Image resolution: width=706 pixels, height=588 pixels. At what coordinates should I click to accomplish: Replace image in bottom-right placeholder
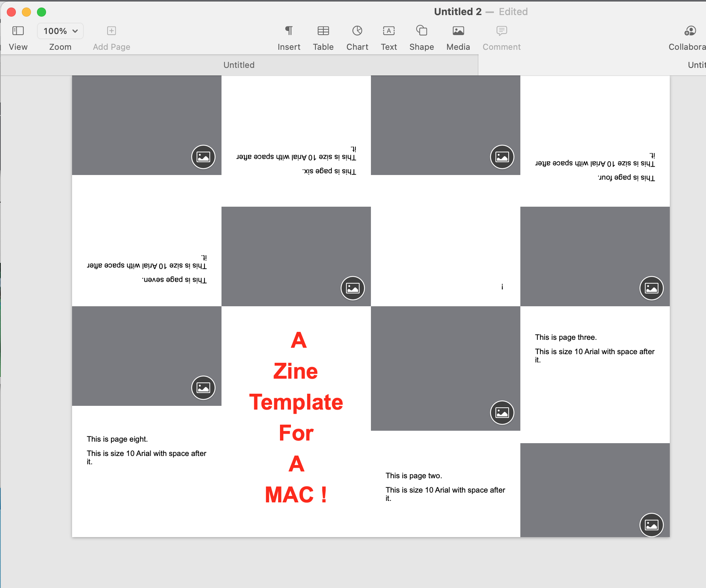coord(651,525)
